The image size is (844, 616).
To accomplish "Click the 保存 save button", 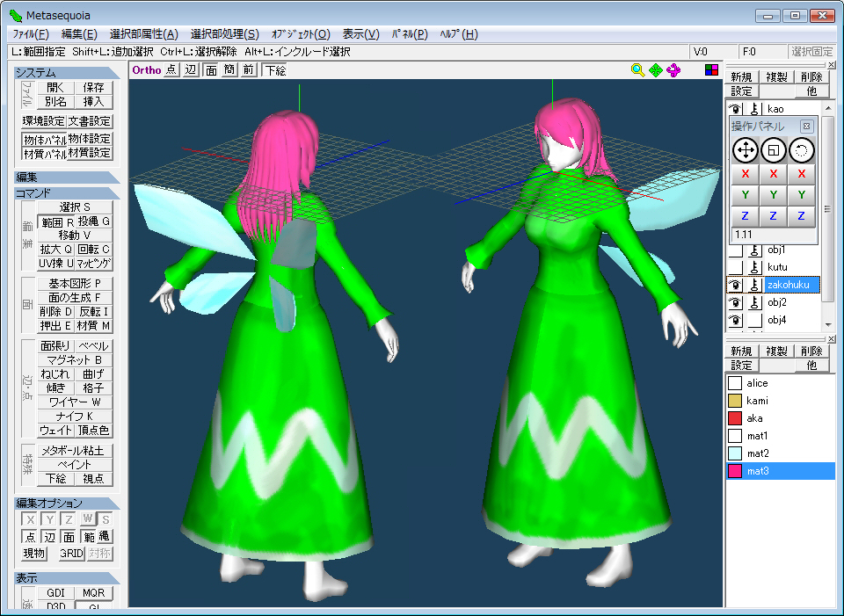I will click(x=93, y=88).
